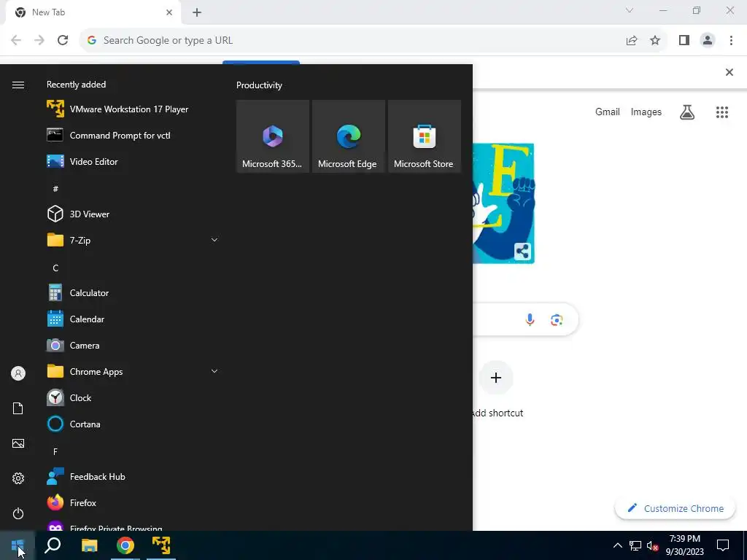
Task: Click Chrome's Search Google or type a URL field
Action: click(x=352, y=40)
